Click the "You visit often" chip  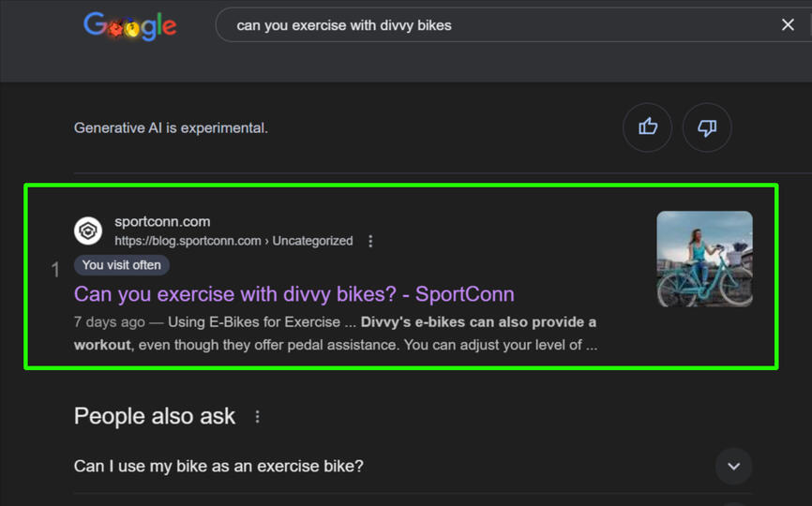tap(121, 265)
